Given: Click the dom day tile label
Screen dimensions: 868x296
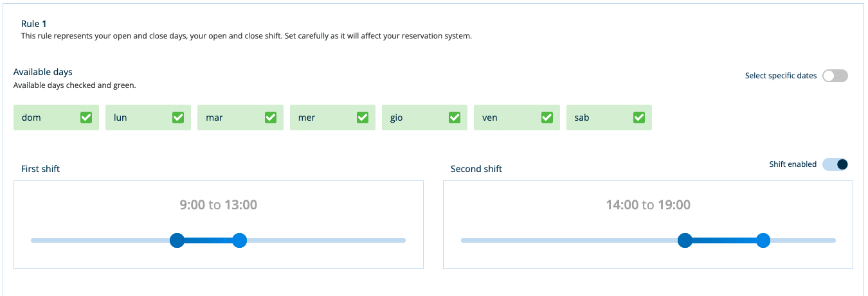Looking at the screenshot, I should pos(31,118).
